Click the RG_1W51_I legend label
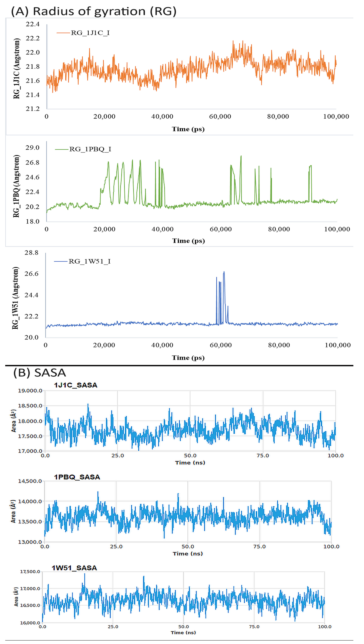Screen dimensions: 364x644 click(x=89, y=261)
